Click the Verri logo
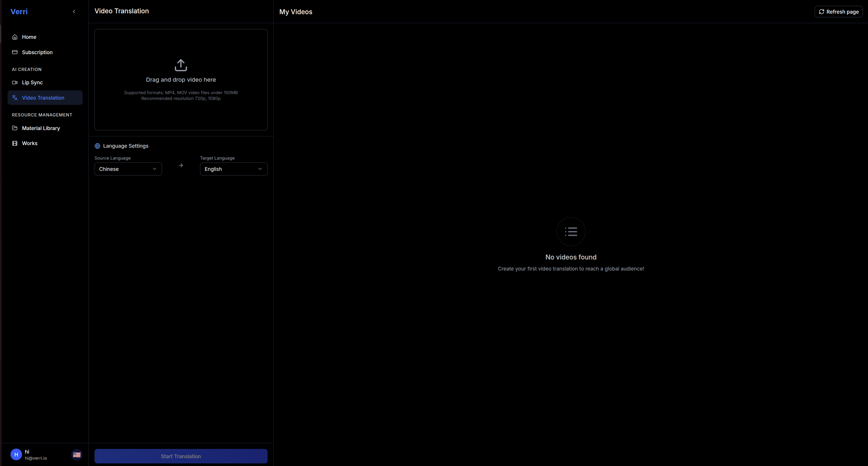The width and height of the screenshot is (868, 466). tap(19, 12)
